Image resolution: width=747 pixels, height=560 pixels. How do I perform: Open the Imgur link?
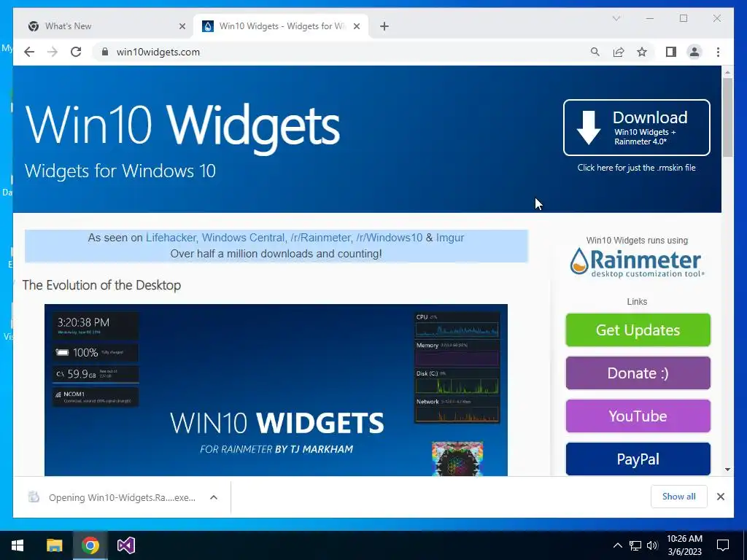[x=449, y=238]
